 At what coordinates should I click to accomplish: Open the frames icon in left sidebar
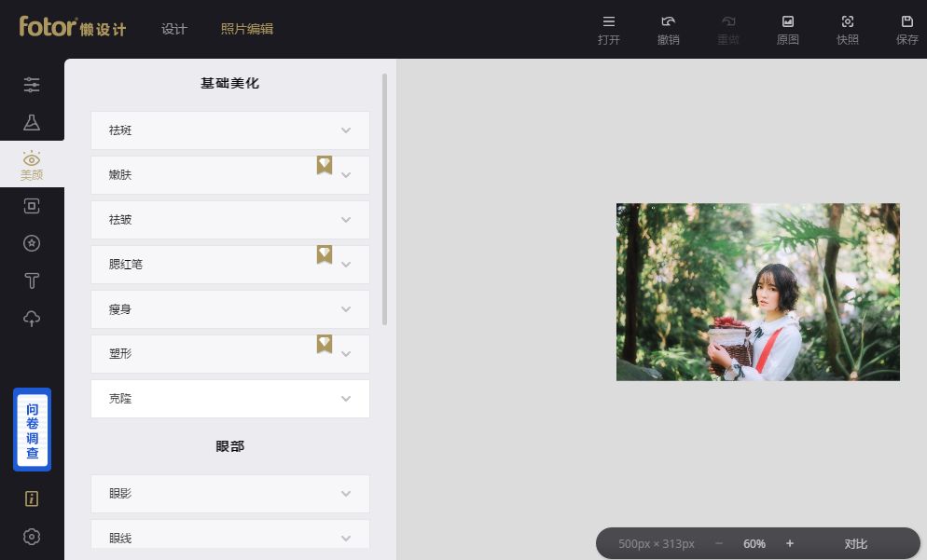[32, 206]
